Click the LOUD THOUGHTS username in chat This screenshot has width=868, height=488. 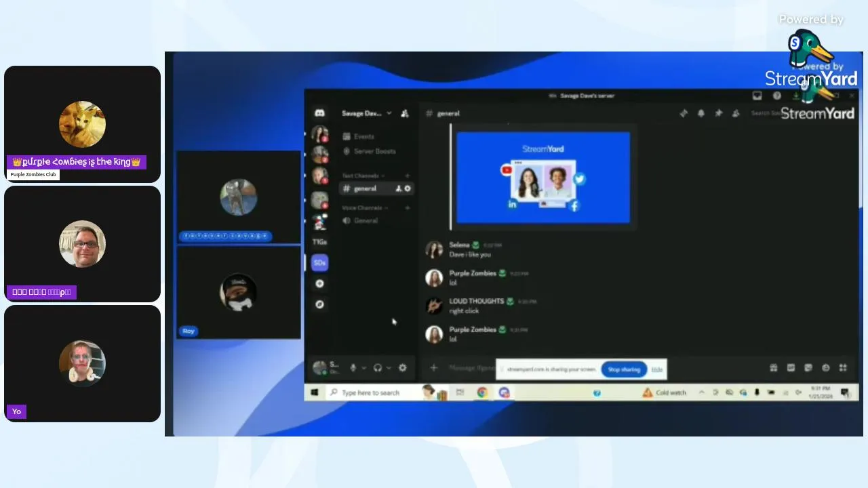476,301
